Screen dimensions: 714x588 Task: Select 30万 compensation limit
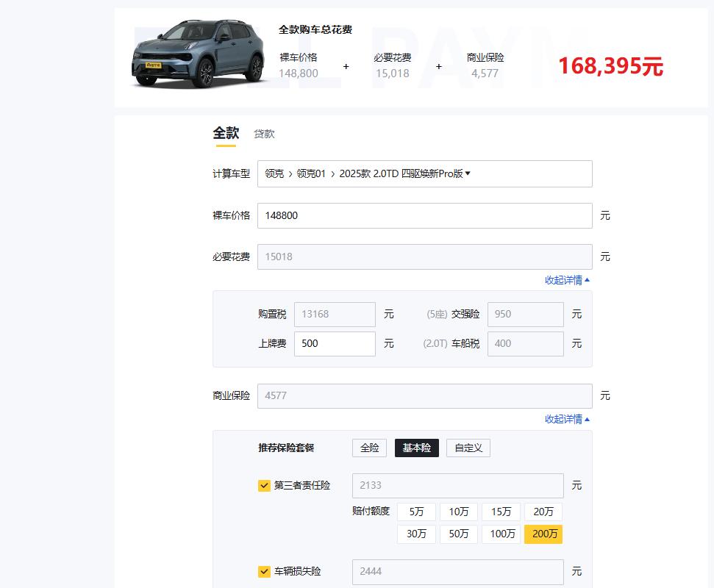(416, 534)
